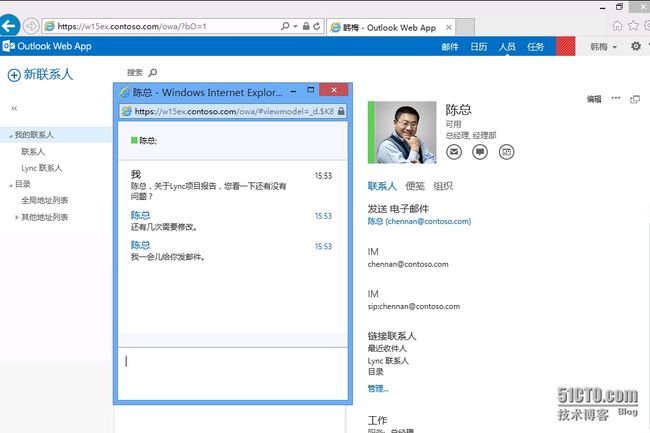Viewport: 650px width, 433px height.
Task: Close the Outlook Web App browser tab
Action: [449, 28]
